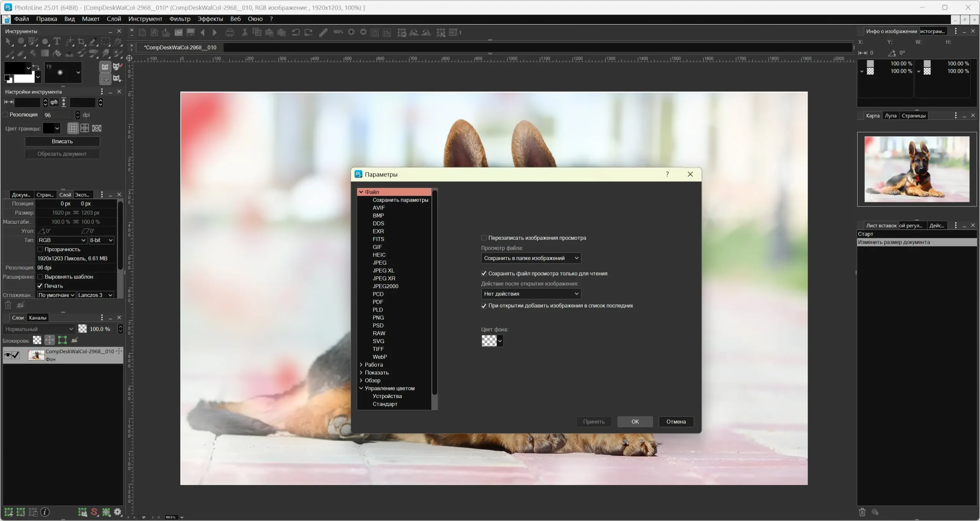This screenshot has width=980, height=521.
Task: Click the Cut scissors icon
Action: tap(245, 33)
